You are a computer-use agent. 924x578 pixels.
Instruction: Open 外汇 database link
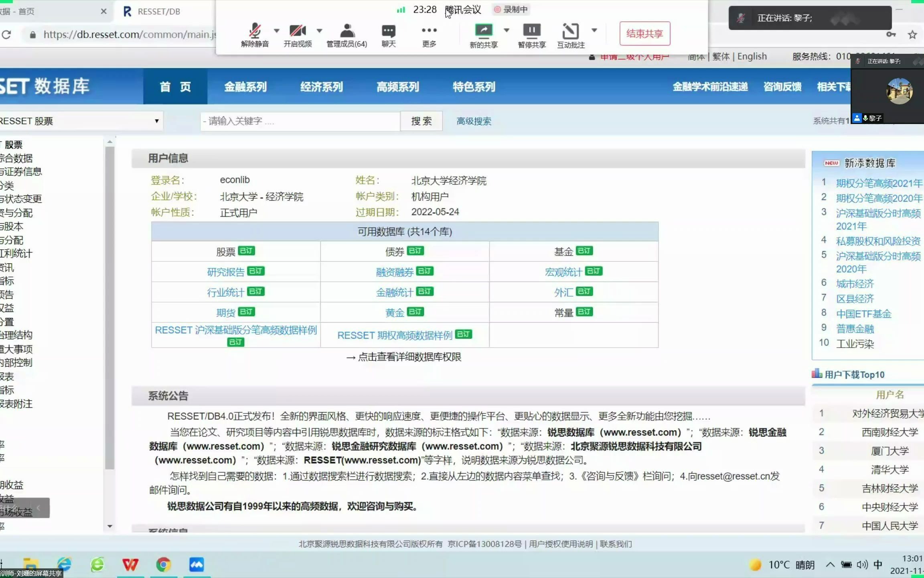(x=563, y=293)
